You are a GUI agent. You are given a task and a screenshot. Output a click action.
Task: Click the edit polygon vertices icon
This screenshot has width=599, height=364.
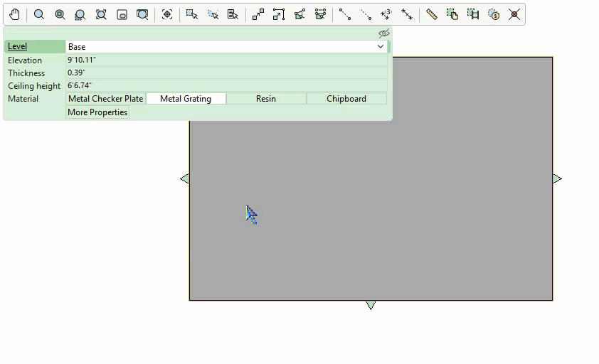[299, 14]
